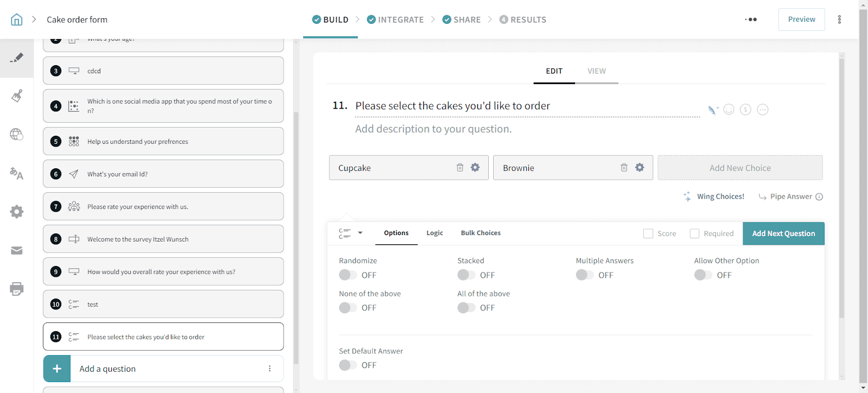Image resolution: width=868 pixels, height=393 pixels.
Task: Click the question description input field
Action: tap(433, 129)
